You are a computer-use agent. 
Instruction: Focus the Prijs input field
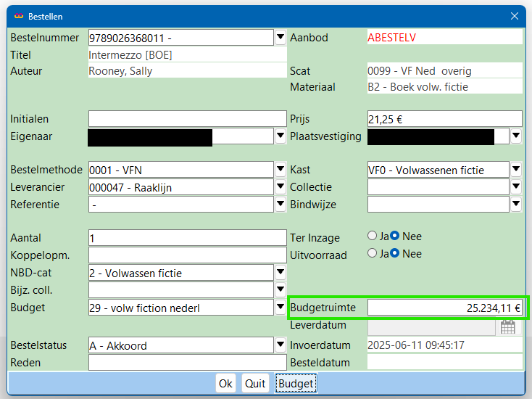[x=444, y=119]
